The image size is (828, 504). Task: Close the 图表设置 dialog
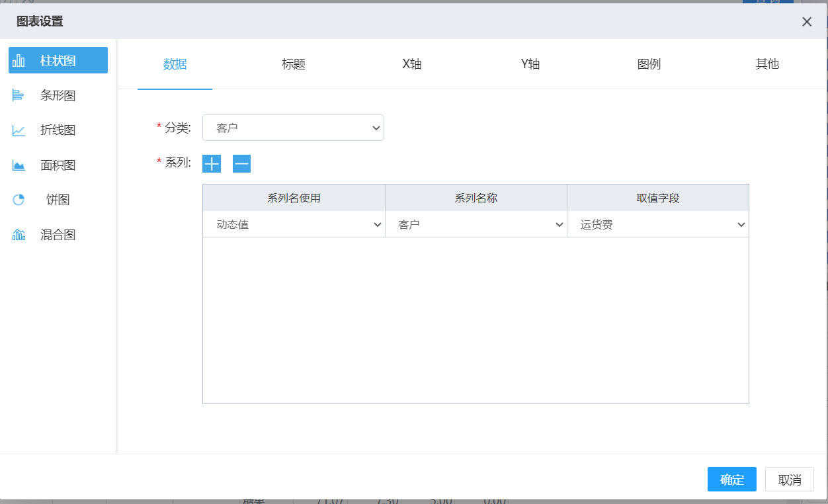click(x=806, y=22)
